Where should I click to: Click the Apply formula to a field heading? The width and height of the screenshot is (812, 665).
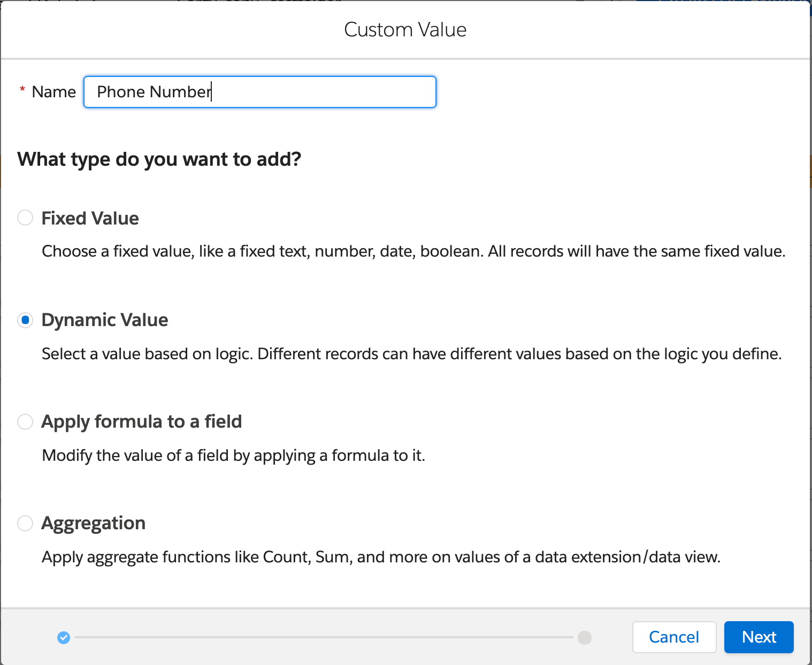pyautogui.click(x=141, y=422)
